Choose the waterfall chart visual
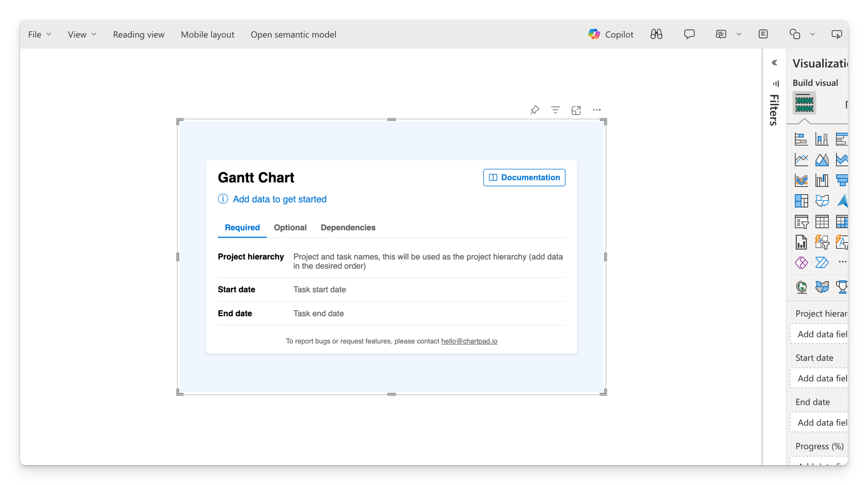Viewport: 868px width, 485px height. pyautogui.click(x=821, y=181)
